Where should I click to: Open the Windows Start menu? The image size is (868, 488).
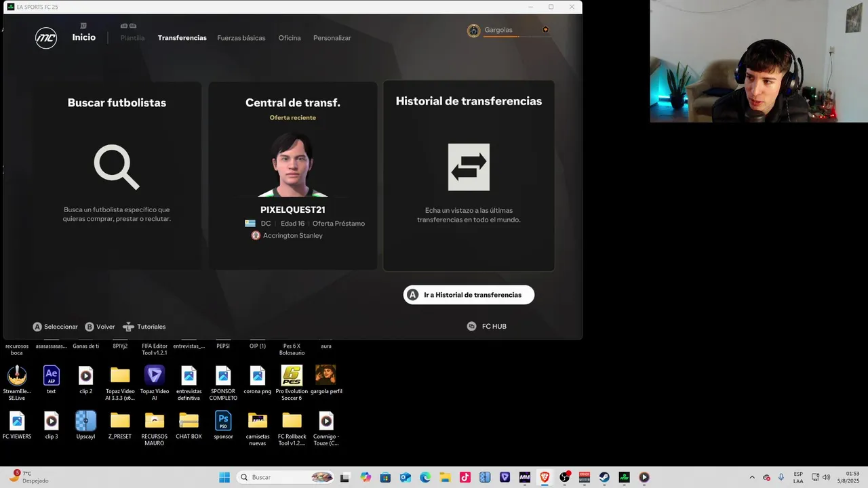coord(224,477)
